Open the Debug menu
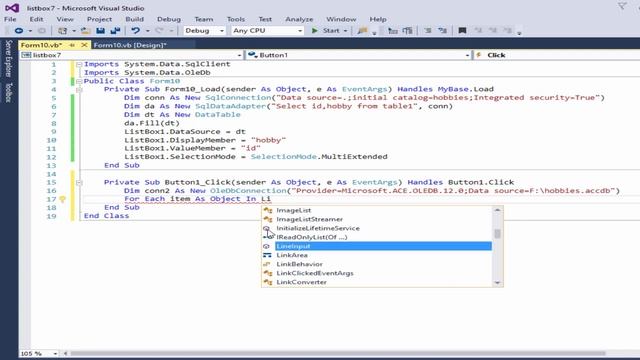 (x=169, y=19)
